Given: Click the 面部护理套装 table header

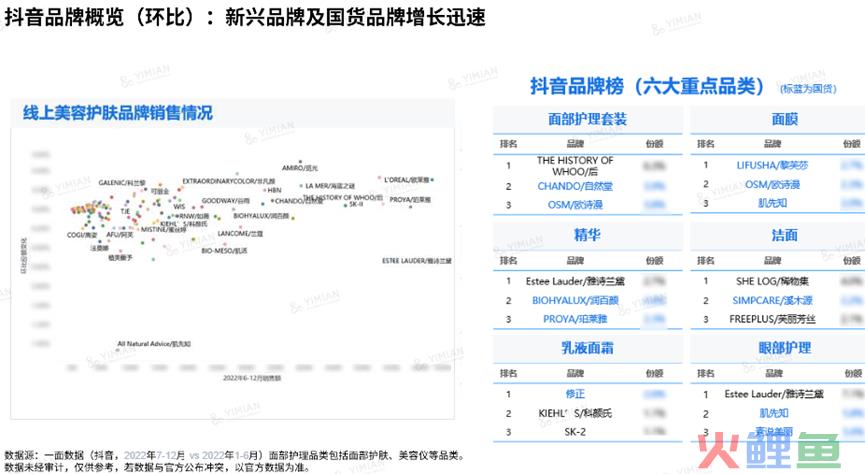Looking at the screenshot, I should (587, 119).
